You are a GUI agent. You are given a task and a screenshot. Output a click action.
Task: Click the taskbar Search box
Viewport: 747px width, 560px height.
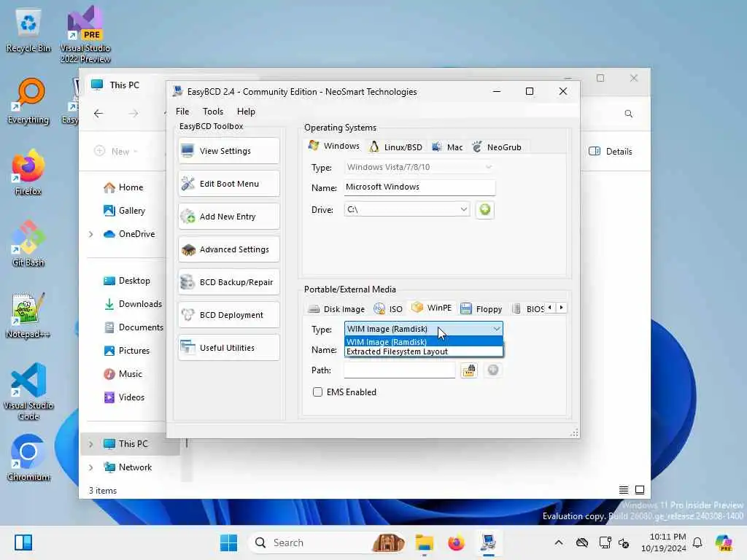(x=328, y=542)
